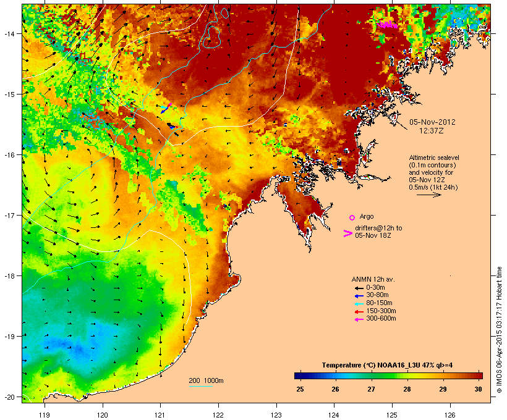Screen dimensions: 507x420
Task: Click the latitude label -16
Action: click(9, 155)
